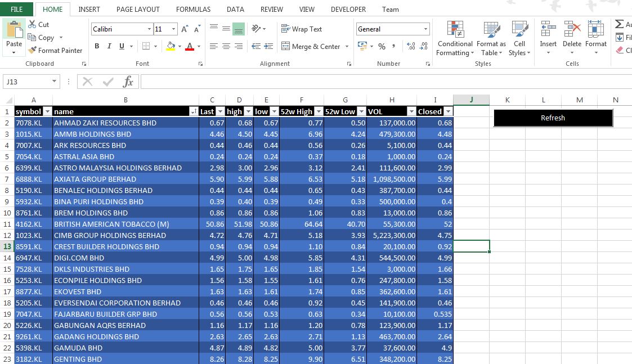Open the VOL column filter dropdown
This screenshot has height=364, width=632.
[x=411, y=111]
